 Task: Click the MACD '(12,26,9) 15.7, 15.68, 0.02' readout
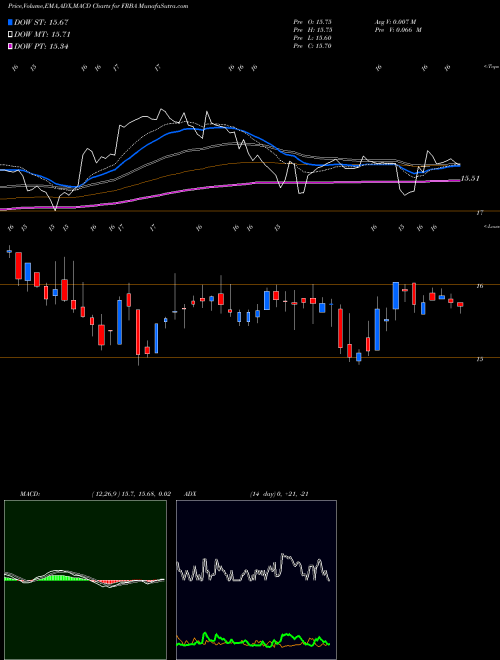[131, 494]
